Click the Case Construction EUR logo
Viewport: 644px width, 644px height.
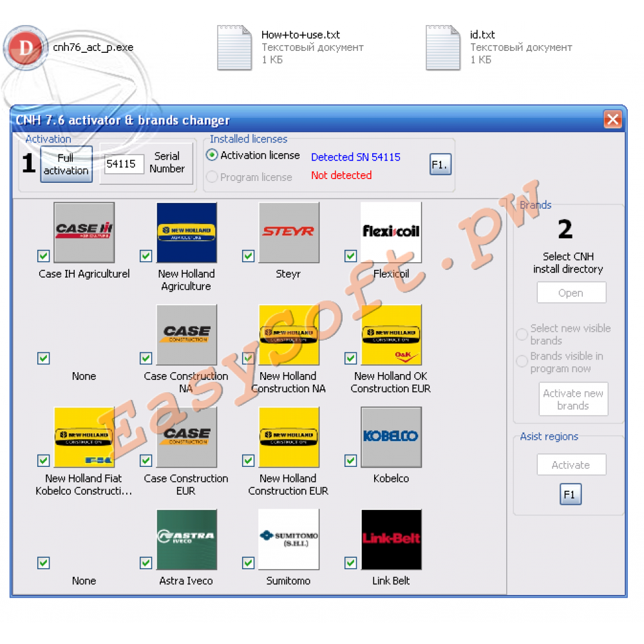187,437
